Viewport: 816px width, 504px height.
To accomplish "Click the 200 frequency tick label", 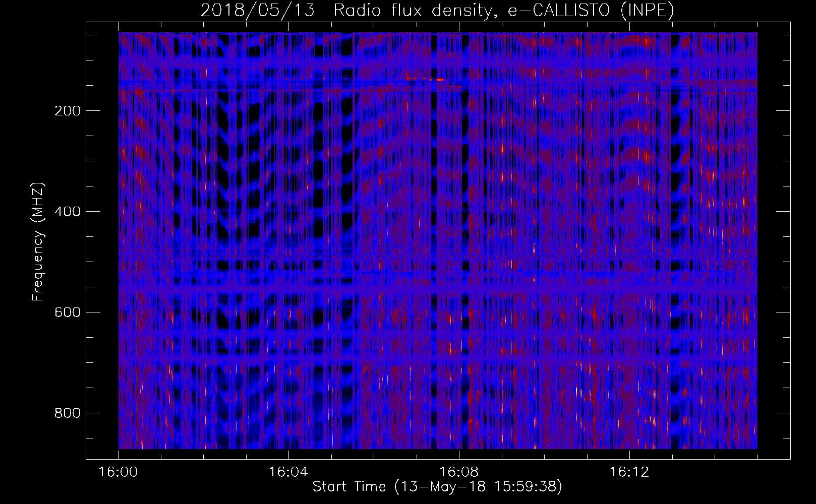I will [67, 111].
